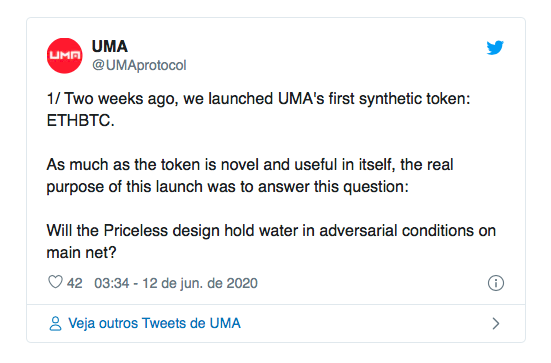Click the paragraph starting 'As much as the token'
This screenshot has height=363, width=551.
click(x=250, y=176)
